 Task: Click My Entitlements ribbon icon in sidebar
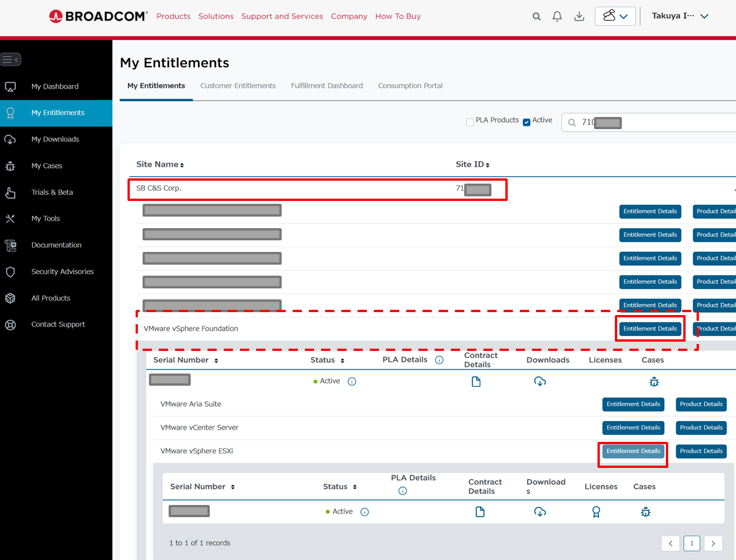pos(10,113)
